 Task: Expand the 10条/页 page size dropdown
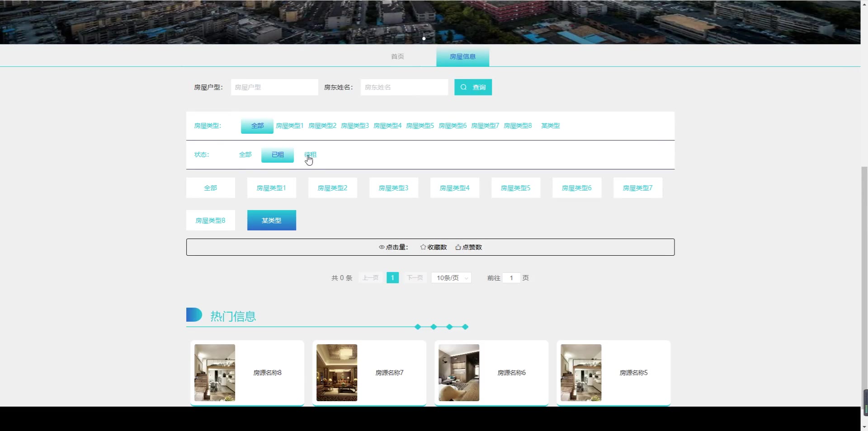pyautogui.click(x=451, y=278)
